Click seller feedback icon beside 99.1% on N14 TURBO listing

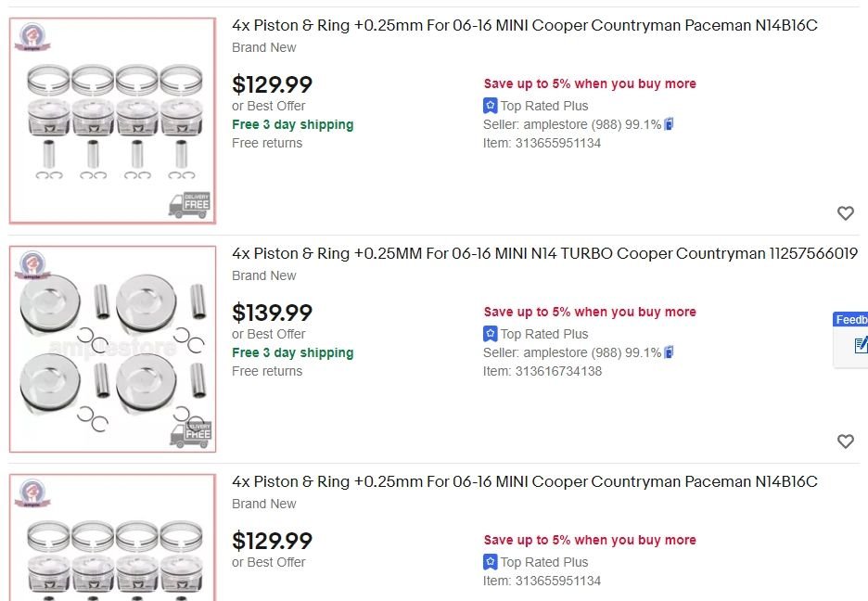(x=669, y=352)
